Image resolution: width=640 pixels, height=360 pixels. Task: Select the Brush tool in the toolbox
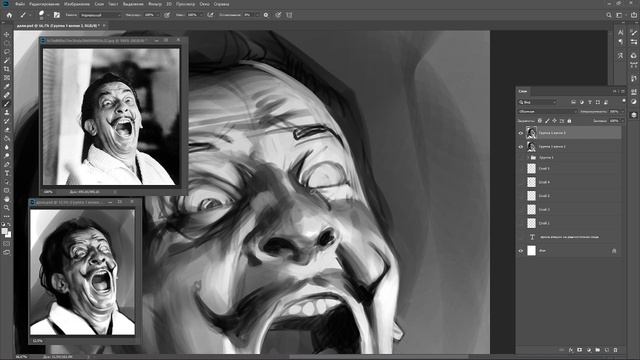tap(7, 104)
